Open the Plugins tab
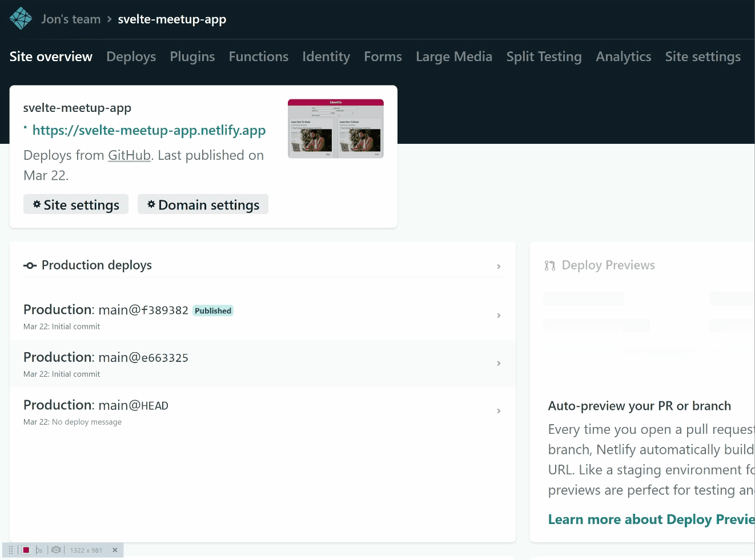The width and height of the screenshot is (755, 560). tap(192, 57)
